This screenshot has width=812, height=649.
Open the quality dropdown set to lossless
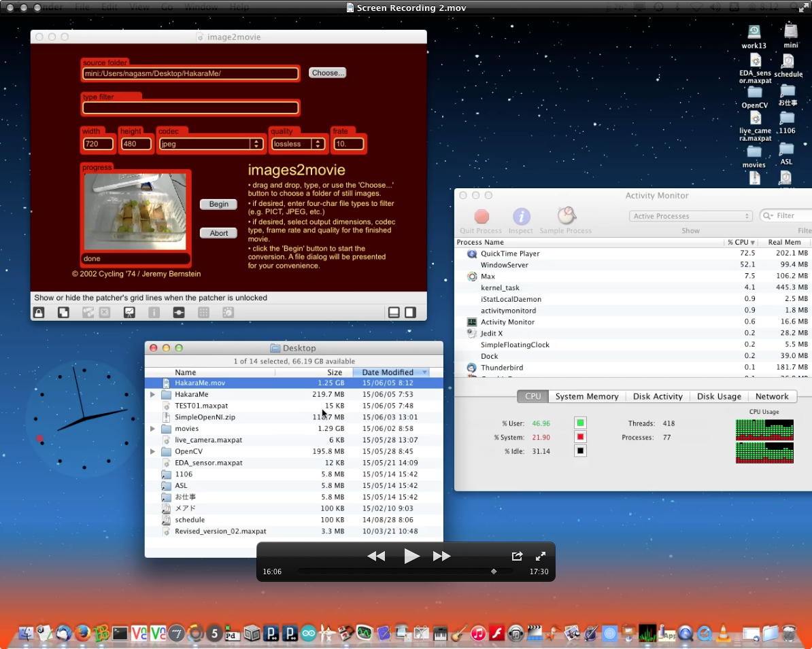coord(297,144)
